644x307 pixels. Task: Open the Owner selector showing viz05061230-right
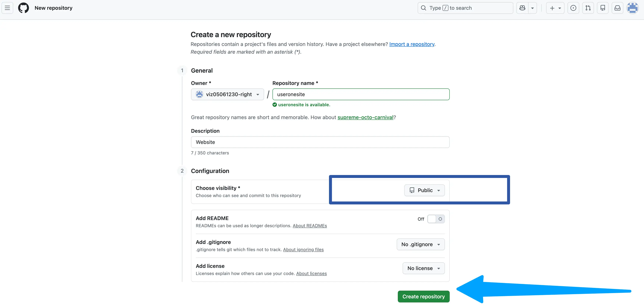[227, 94]
